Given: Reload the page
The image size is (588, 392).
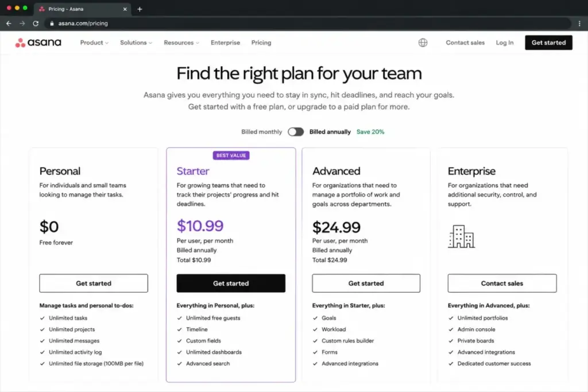Looking at the screenshot, I should click(x=36, y=23).
